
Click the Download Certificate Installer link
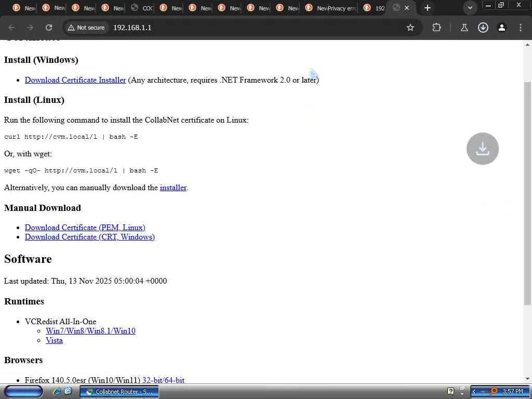[75, 80]
